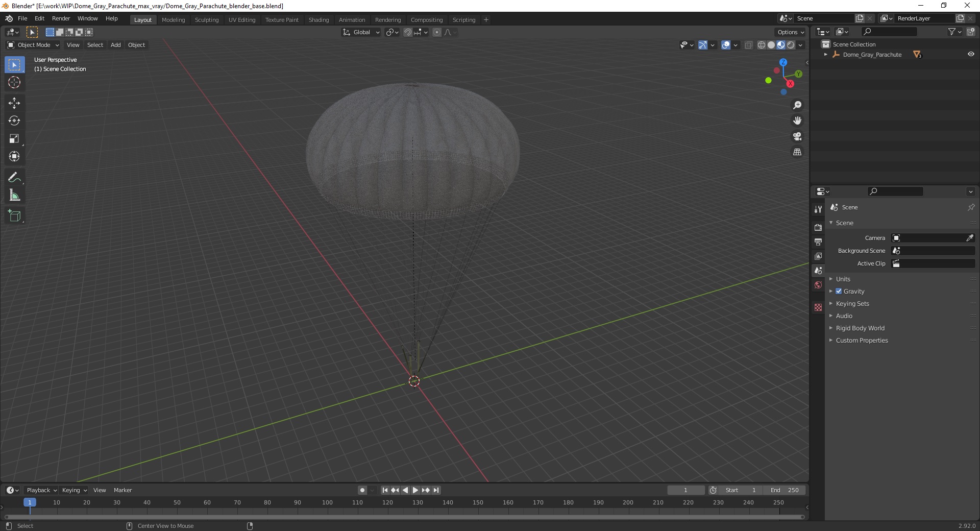This screenshot has height=531, width=980.
Task: Switch to the Modeling workspace tab
Action: [x=173, y=20]
